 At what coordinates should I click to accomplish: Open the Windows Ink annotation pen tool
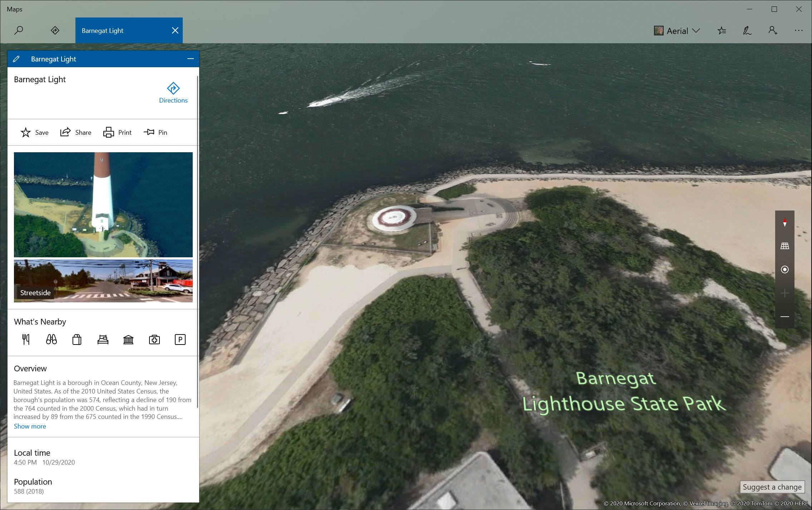pos(747,31)
